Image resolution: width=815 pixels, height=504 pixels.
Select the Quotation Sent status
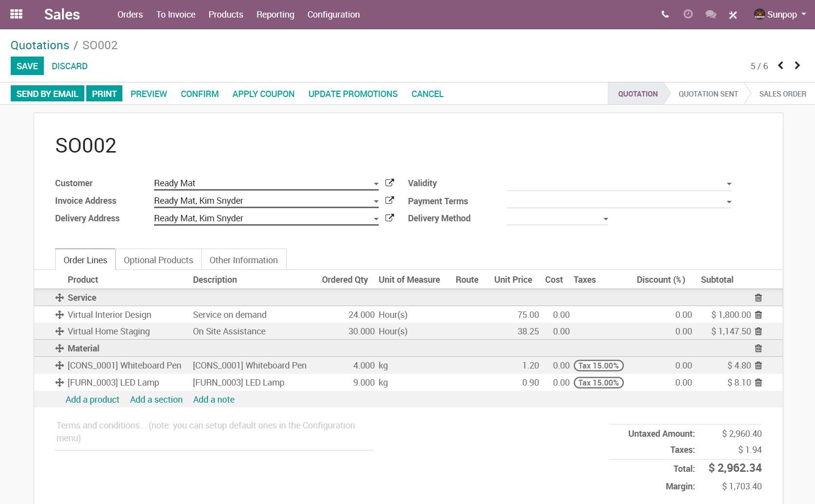click(708, 94)
